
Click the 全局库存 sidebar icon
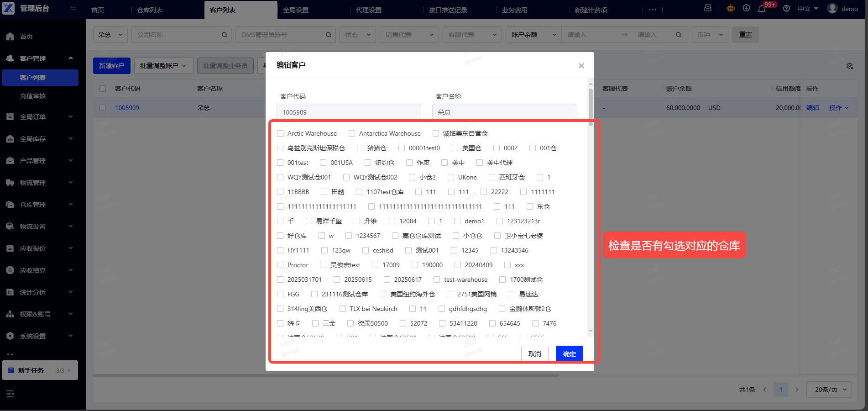click(10, 139)
